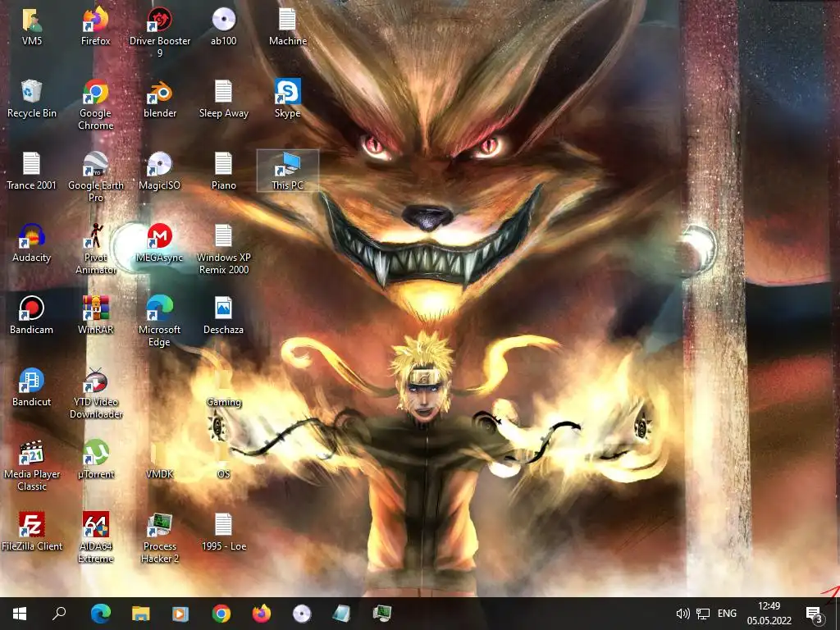
Task: Open the Windows Start menu
Action: pyautogui.click(x=20, y=614)
